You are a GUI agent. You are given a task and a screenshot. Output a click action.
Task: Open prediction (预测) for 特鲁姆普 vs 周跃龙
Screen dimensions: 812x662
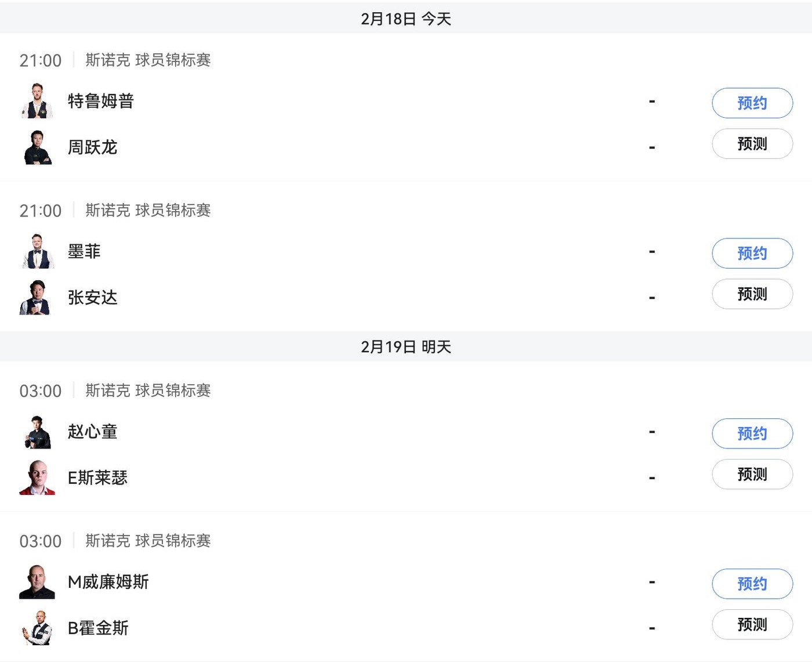(752, 144)
